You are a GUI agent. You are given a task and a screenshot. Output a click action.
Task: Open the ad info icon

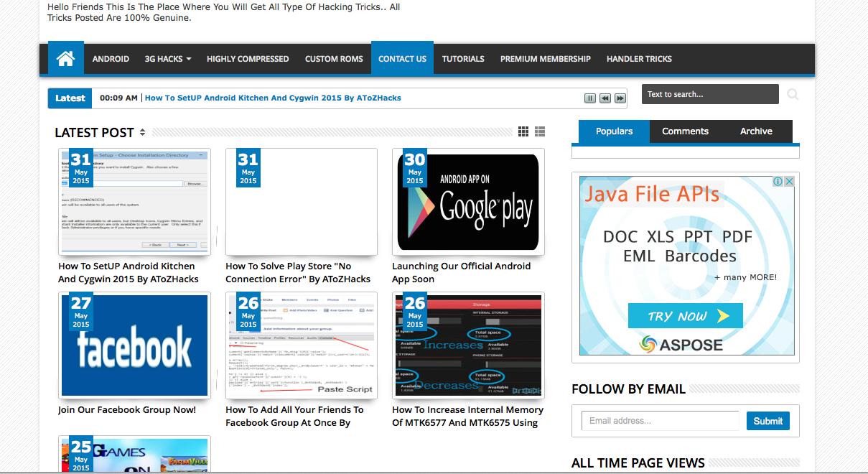click(x=778, y=182)
